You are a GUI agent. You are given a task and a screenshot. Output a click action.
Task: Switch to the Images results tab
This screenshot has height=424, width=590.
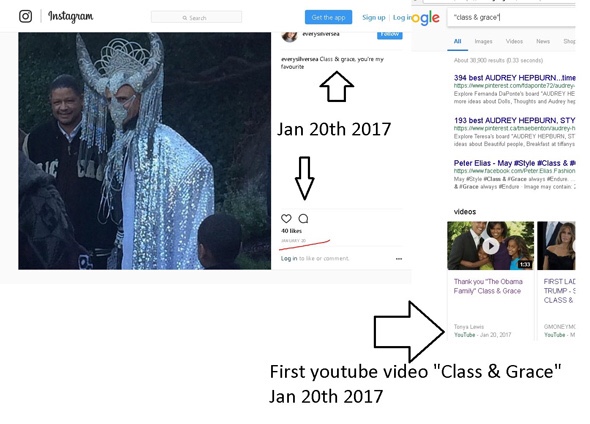pos(483,41)
